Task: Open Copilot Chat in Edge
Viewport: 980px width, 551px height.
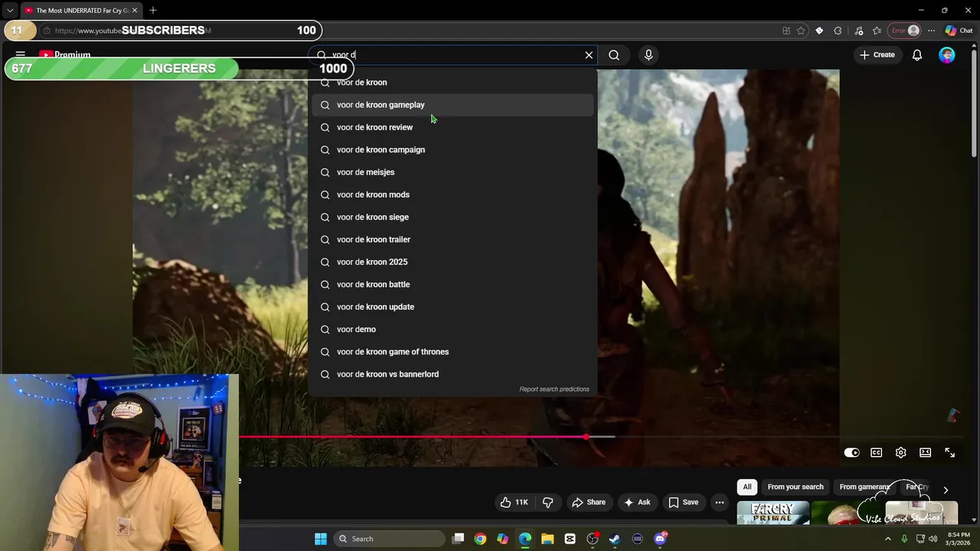Action: coord(959,31)
